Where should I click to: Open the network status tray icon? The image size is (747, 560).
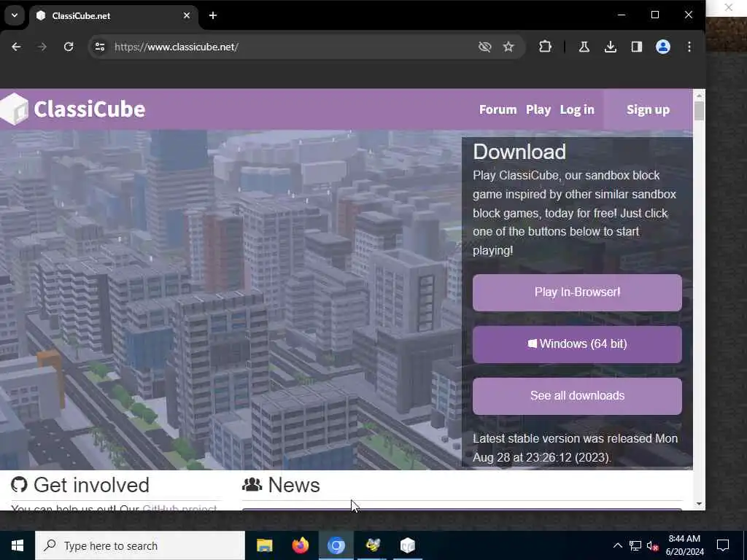point(635,545)
